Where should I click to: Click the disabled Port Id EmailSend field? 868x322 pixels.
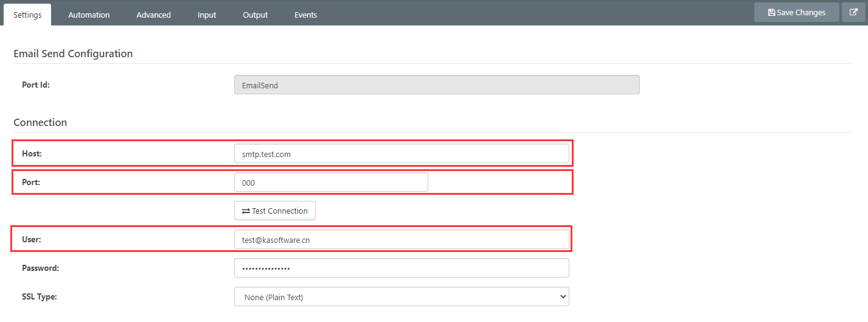tap(436, 85)
